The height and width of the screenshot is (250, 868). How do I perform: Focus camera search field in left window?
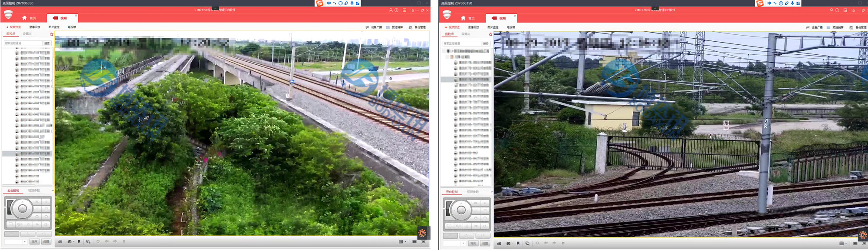(23, 43)
